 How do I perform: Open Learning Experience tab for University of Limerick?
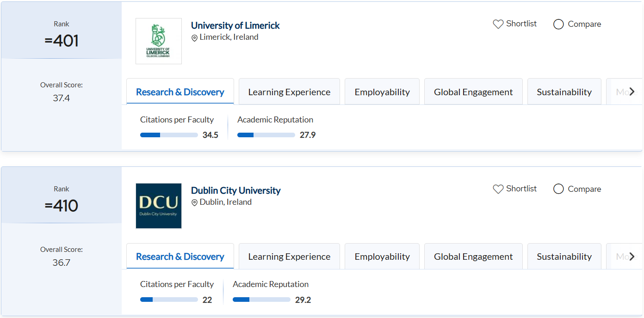(x=289, y=92)
